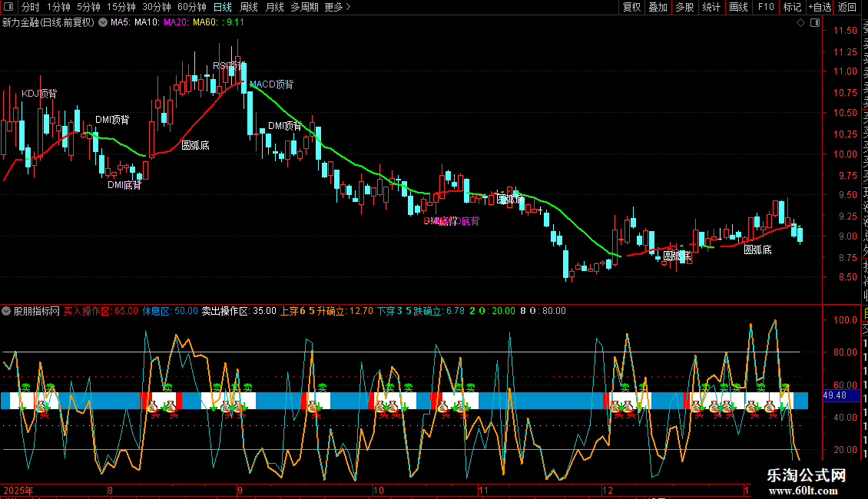Click the 股朋指标网 indicator name

[x=37, y=311]
